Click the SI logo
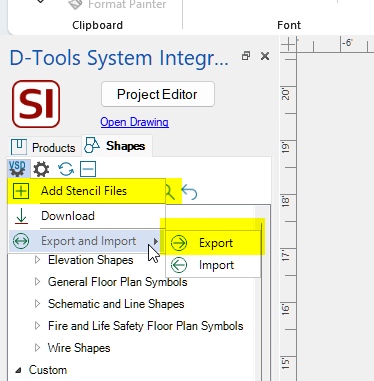Screen dimensions: 374x381 click(36, 104)
